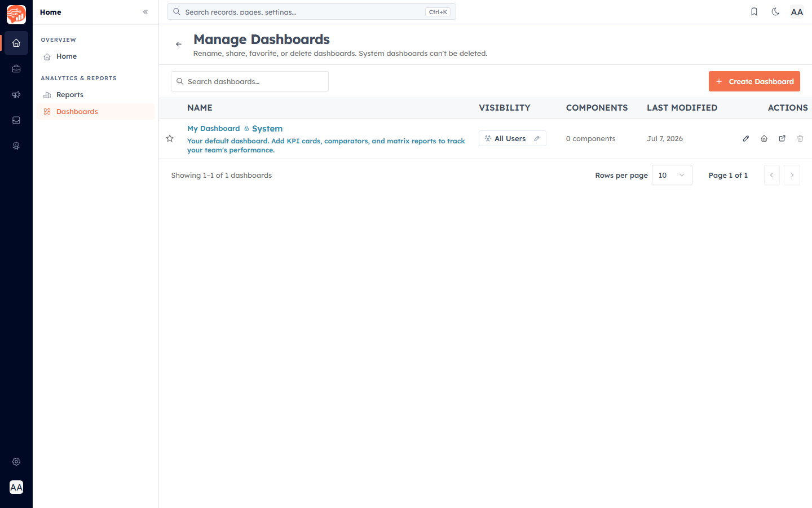Click the bookmark icon in the top bar

point(754,12)
